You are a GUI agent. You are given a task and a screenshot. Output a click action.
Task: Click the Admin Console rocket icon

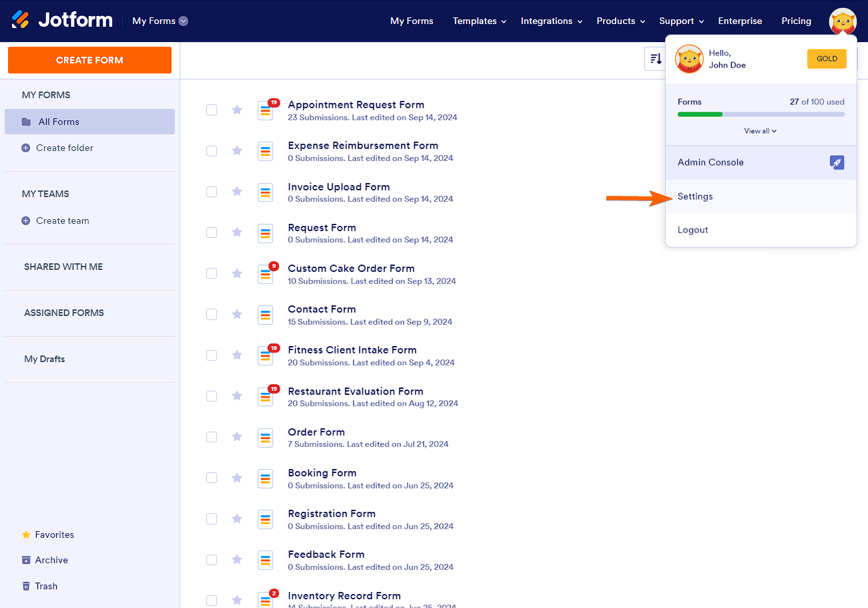tap(837, 162)
